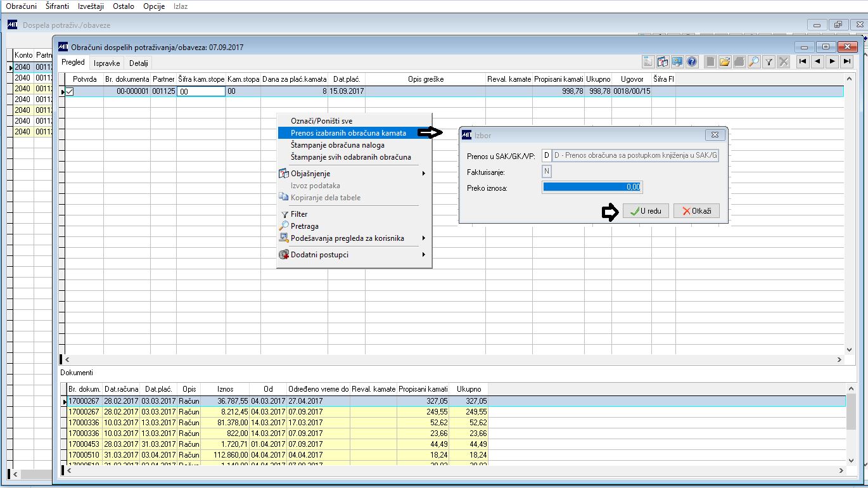Choose Štampanje svih odabranih obračuna

click(x=354, y=157)
